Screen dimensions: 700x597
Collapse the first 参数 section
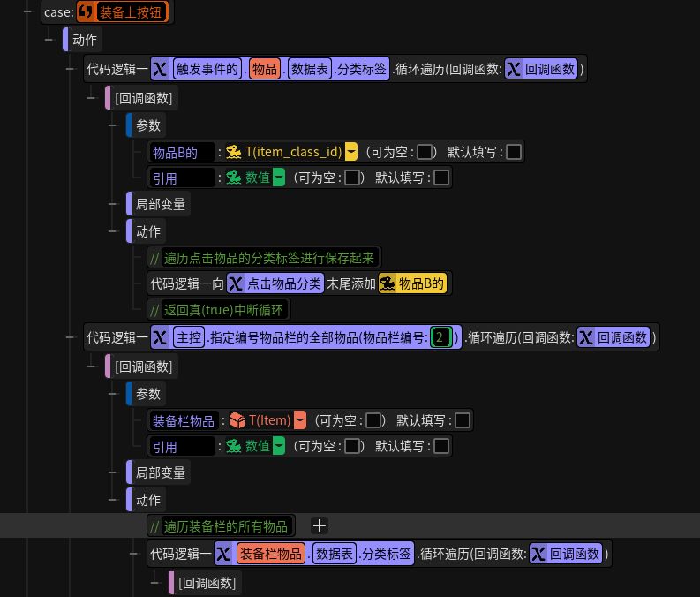point(112,125)
